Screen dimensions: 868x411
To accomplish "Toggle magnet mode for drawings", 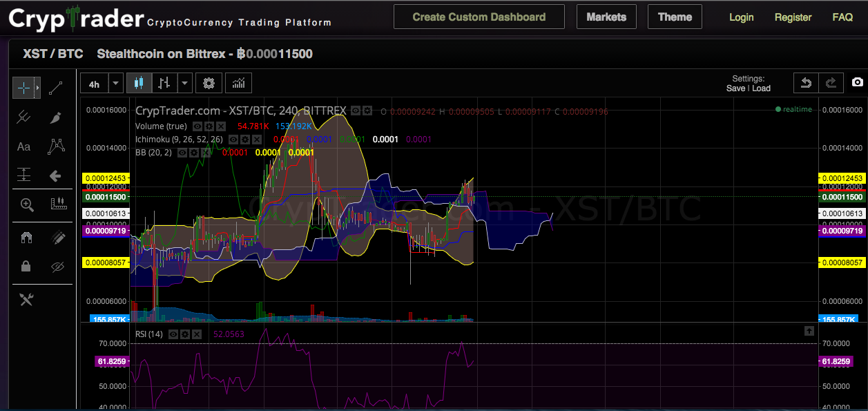I will [x=26, y=238].
